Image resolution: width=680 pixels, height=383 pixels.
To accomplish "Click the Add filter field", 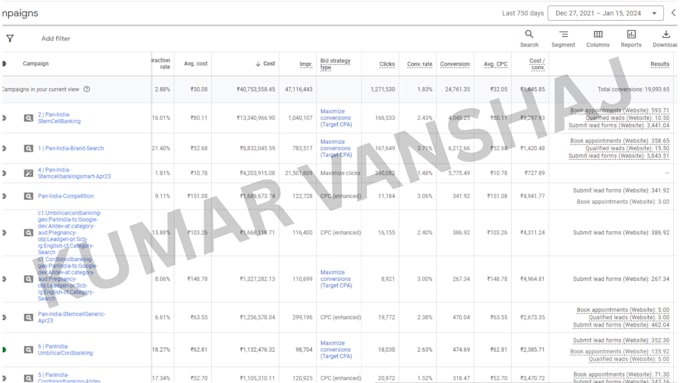I will pos(56,39).
